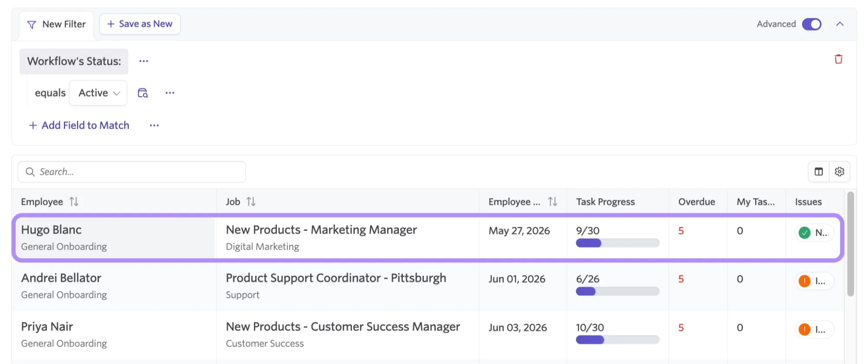Click Support department under Product Support Coordinator
868x364 pixels.
(x=243, y=295)
